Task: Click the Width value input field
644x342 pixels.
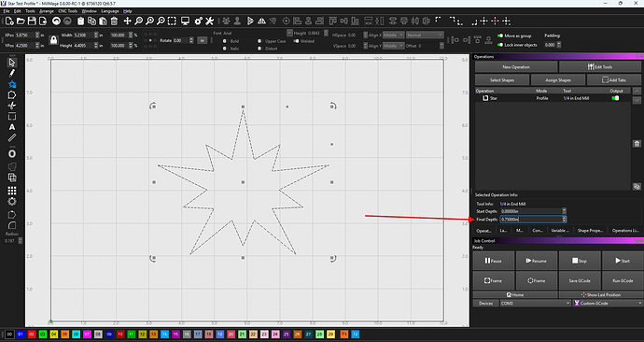Action: click(84, 36)
